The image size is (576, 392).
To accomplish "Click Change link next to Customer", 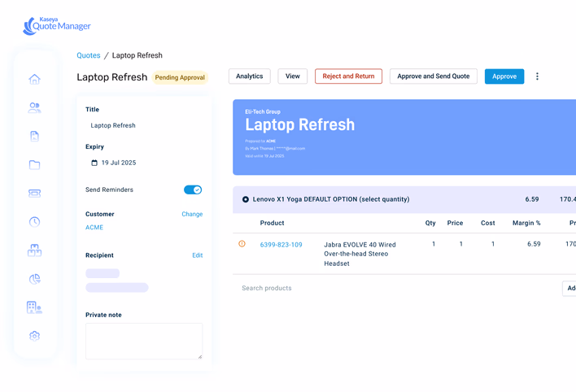I will [192, 214].
